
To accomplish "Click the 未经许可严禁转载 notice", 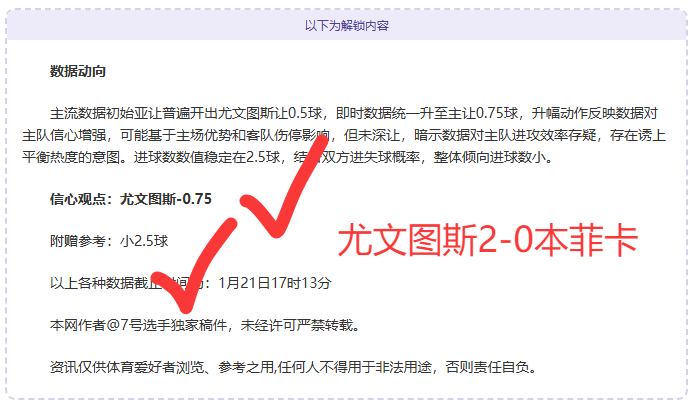I will coord(296,325).
